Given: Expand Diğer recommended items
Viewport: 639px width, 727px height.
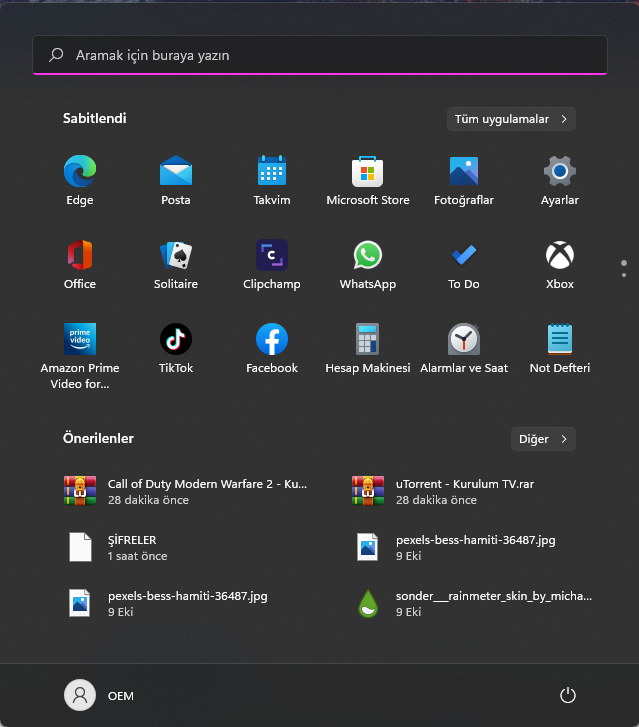Looking at the screenshot, I should click(543, 439).
